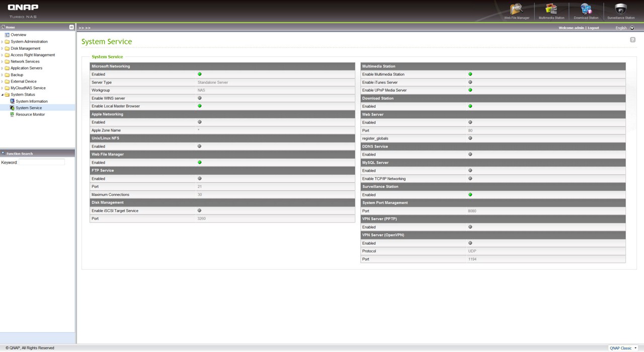Click 'Enable TCP/IP Networking' row label
The width and height of the screenshot is (644, 352).
pos(384,178)
